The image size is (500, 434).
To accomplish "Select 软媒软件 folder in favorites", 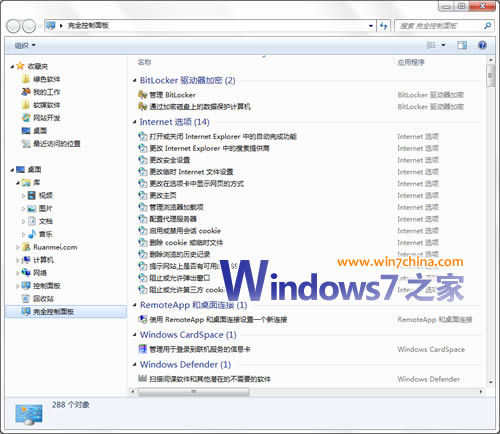I will click(x=46, y=105).
